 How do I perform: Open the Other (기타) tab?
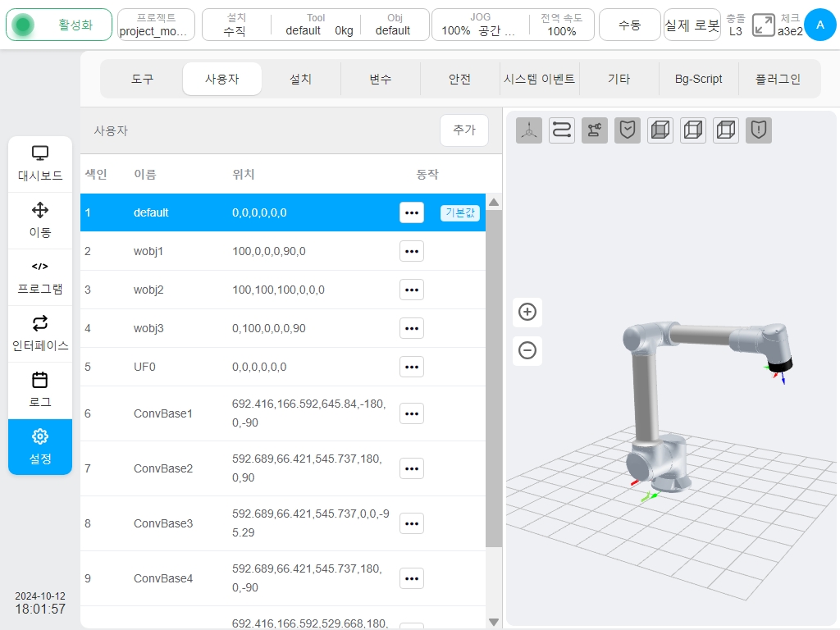click(x=619, y=79)
